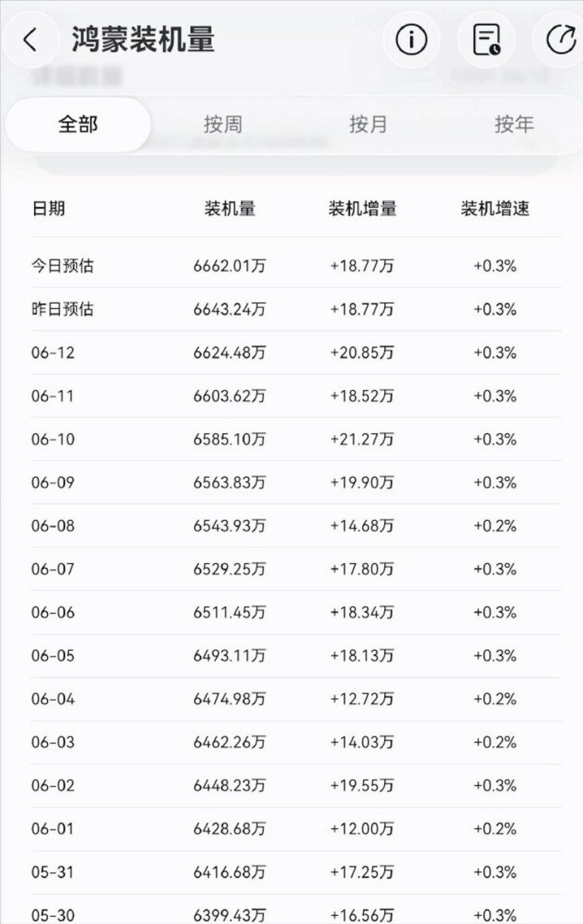This screenshot has width=583, height=924.
Task: Select the 昨日预估 row
Action: 296,309
